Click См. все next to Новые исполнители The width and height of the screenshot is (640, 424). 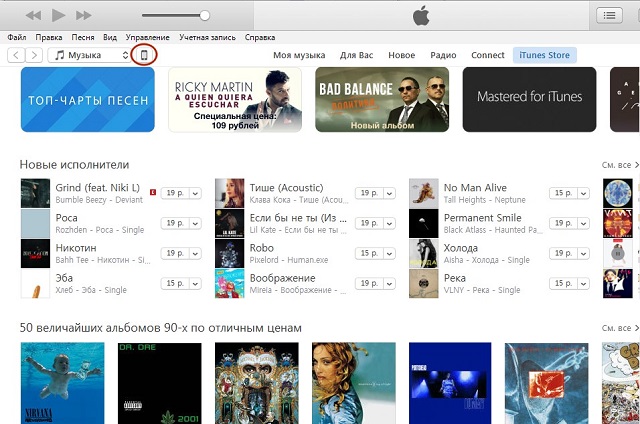[620, 165]
